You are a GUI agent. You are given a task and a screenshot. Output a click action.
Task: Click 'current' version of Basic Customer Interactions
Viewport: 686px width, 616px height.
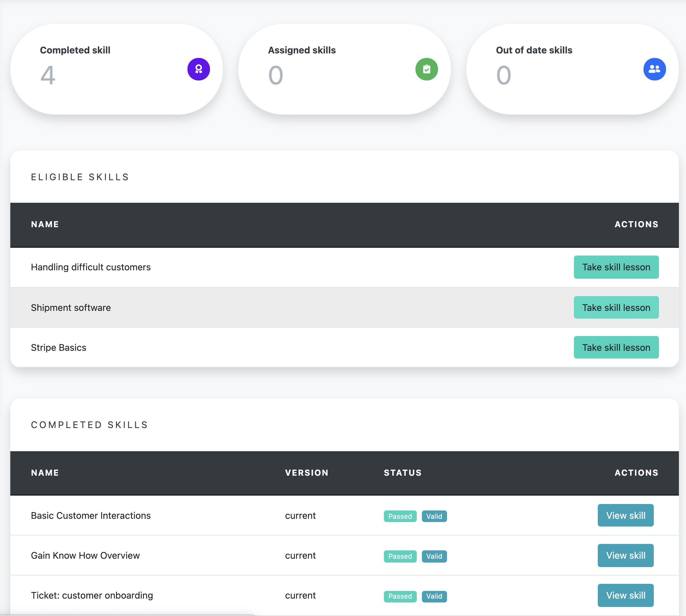click(300, 516)
